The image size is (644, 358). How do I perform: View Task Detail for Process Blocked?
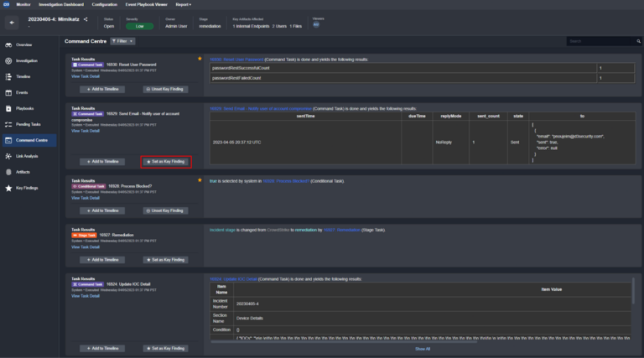[86, 198]
